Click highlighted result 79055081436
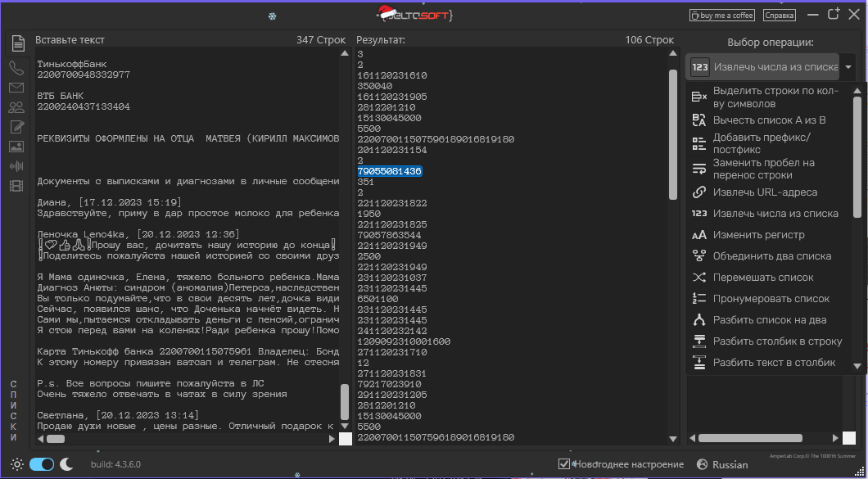This screenshot has height=479, width=868. (x=390, y=172)
